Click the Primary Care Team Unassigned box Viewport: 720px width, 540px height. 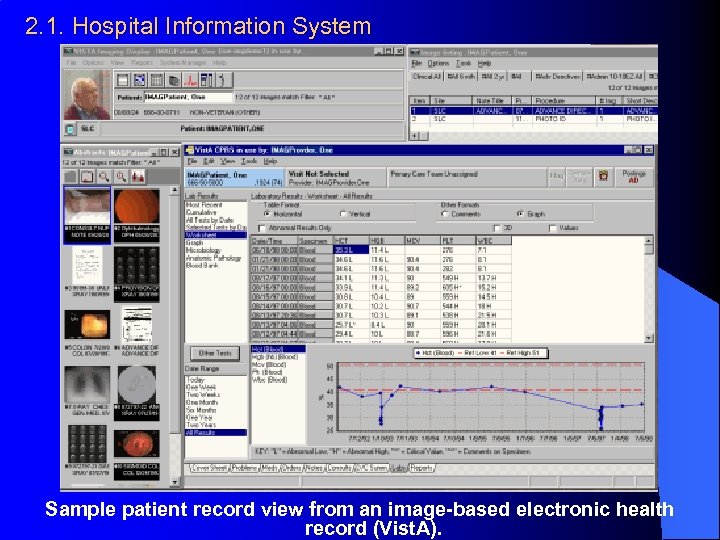point(467,178)
